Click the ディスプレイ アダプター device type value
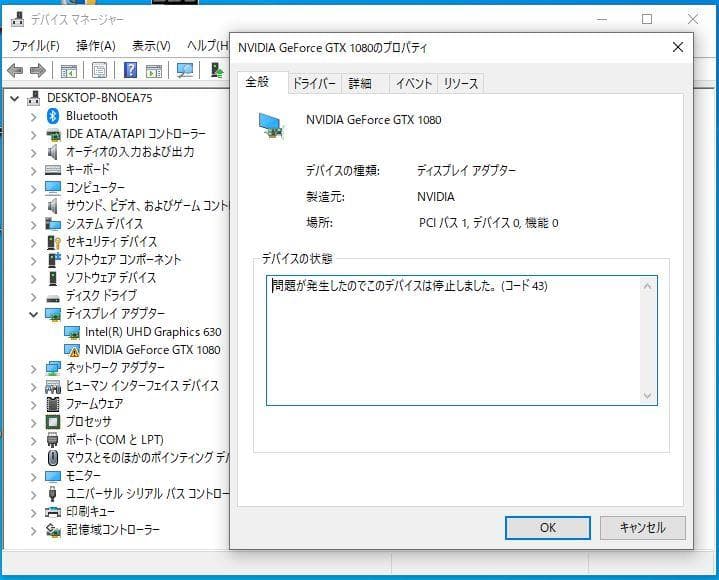The width and height of the screenshot is (719, 580). (466, 171)
